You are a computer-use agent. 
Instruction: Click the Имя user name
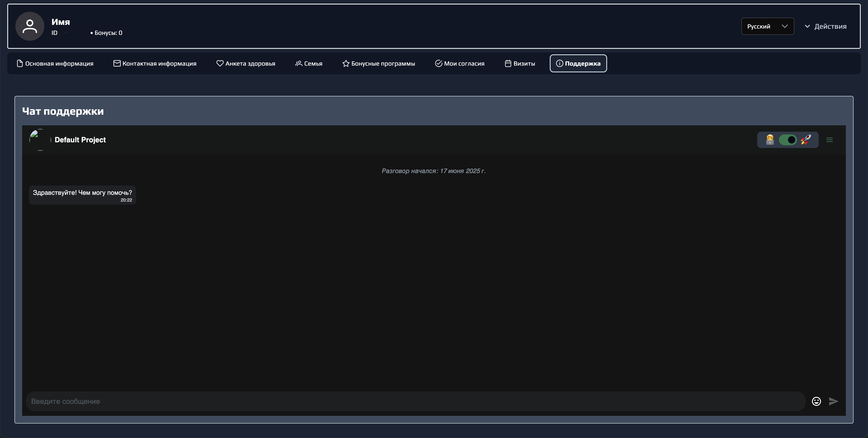pos(61,22)
